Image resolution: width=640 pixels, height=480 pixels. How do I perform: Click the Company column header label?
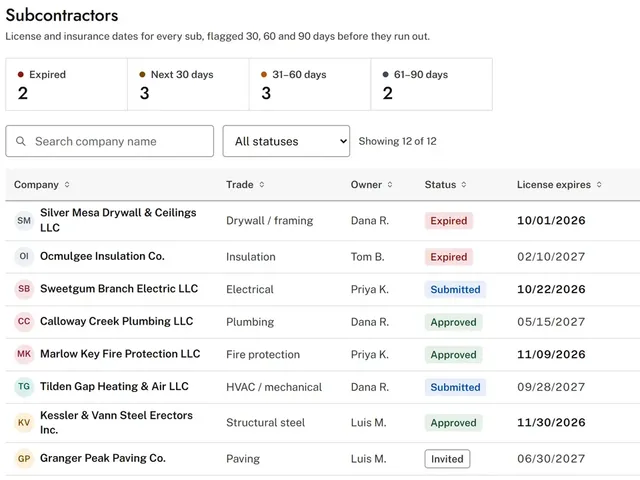click(36, 184)
